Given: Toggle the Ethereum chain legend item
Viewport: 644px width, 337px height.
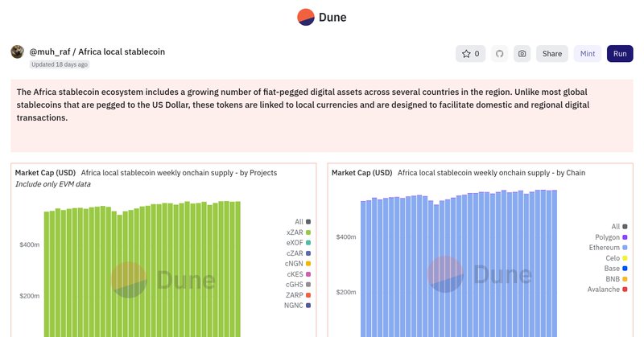Looking at the screenshot, I should [608, 248].
